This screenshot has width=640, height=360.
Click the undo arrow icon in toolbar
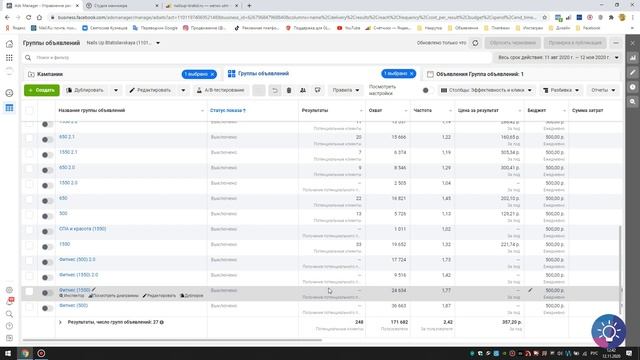tap(275, 90)
